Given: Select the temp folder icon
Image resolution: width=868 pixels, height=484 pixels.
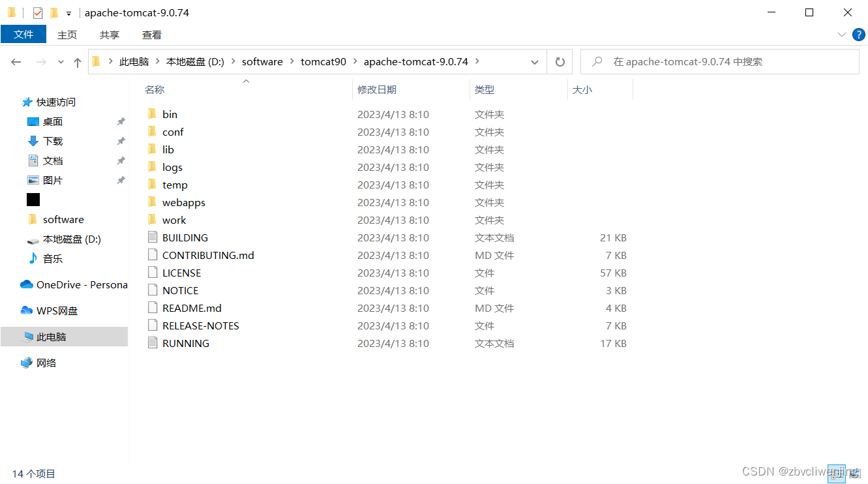Looking at the screenshot, I should (x=152, y=185).
